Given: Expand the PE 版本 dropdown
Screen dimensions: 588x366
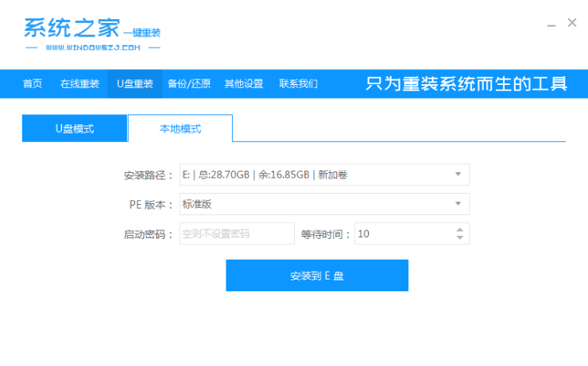Looking at the screenshot, I should click(318, 204).
